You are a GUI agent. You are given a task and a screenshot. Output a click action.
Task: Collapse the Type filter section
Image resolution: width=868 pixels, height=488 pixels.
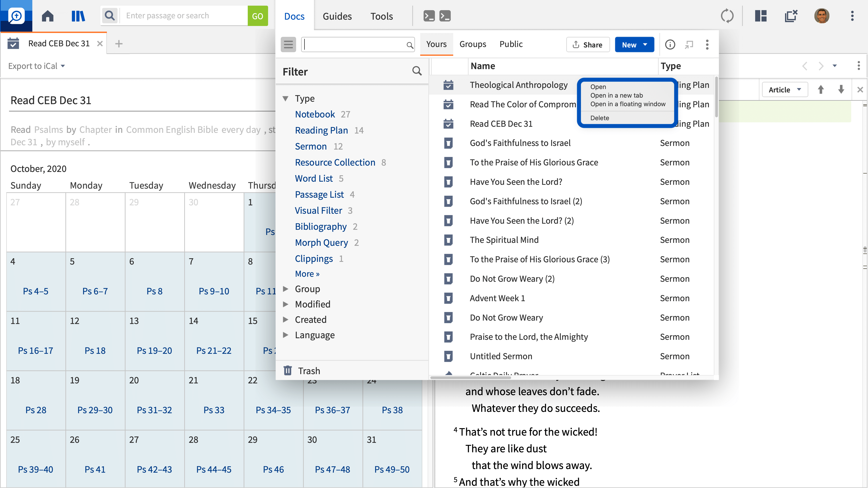285,98
